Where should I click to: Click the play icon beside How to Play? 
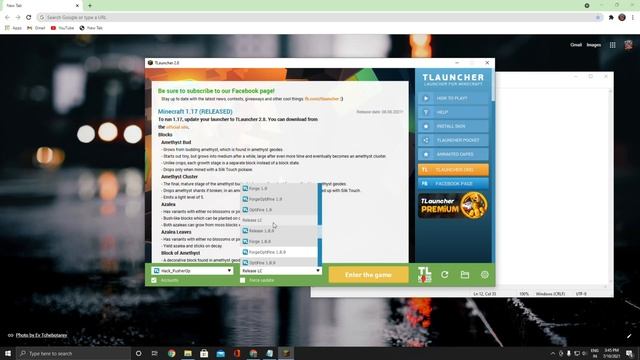tap(426, 98)
